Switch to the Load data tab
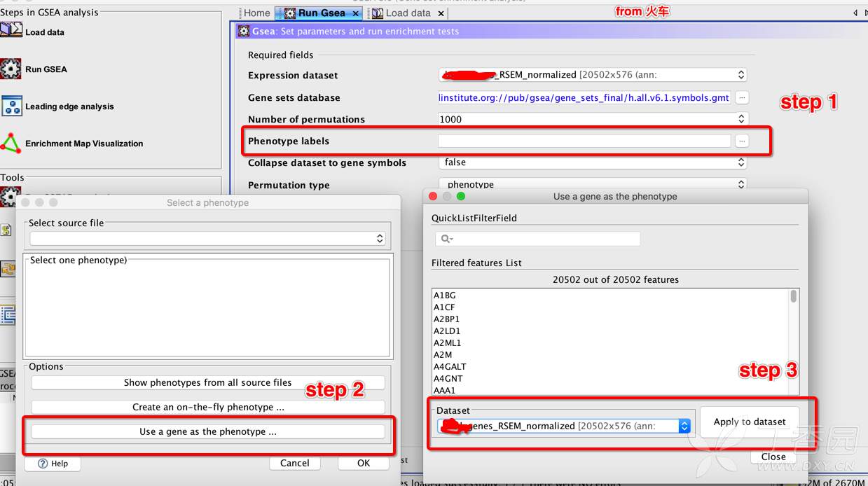 click(x=408, y=13)
